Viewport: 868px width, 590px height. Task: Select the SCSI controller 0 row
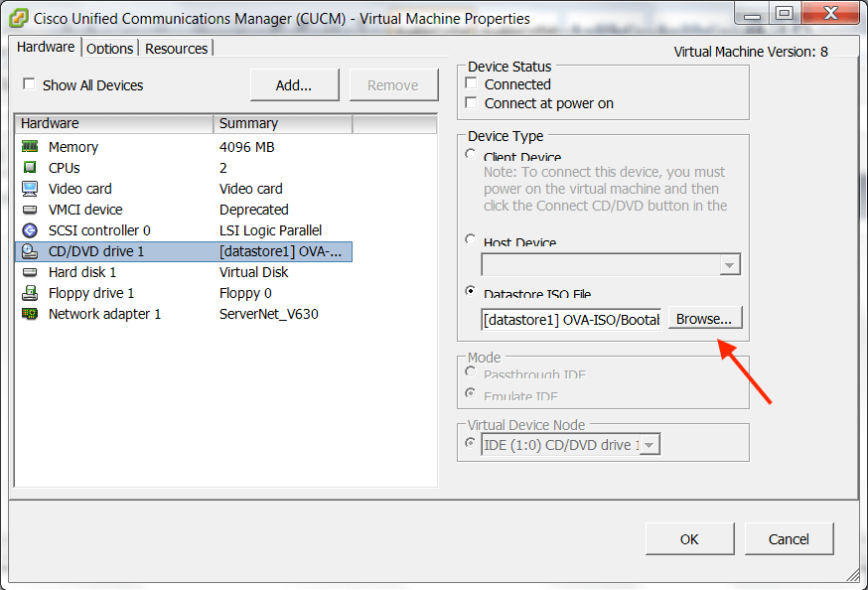(x=184, y=230)
